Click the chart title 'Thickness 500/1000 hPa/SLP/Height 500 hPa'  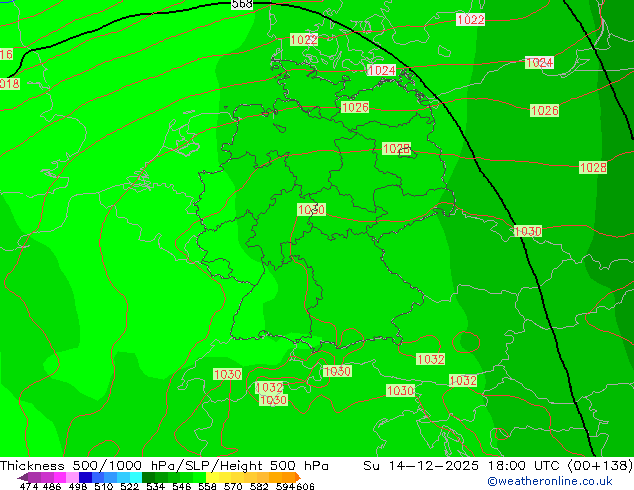click(164, 466)
